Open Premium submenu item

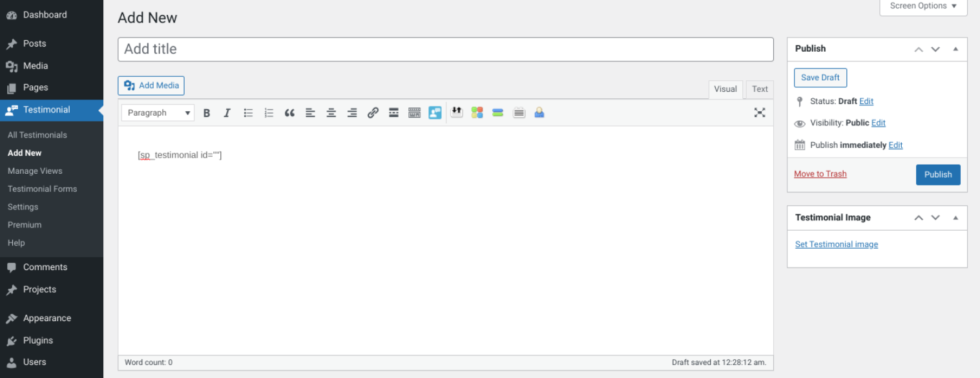(x=25, y=225)
